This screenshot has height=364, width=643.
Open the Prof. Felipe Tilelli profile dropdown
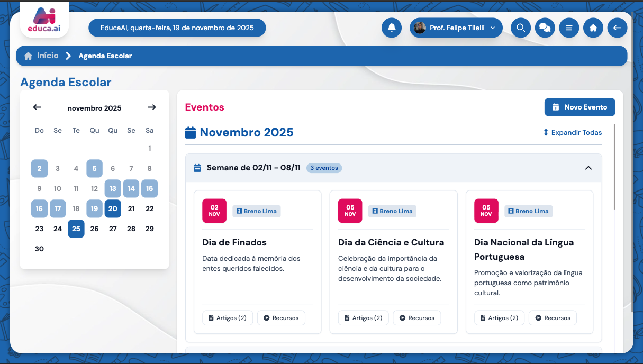[x=456, y=28]
